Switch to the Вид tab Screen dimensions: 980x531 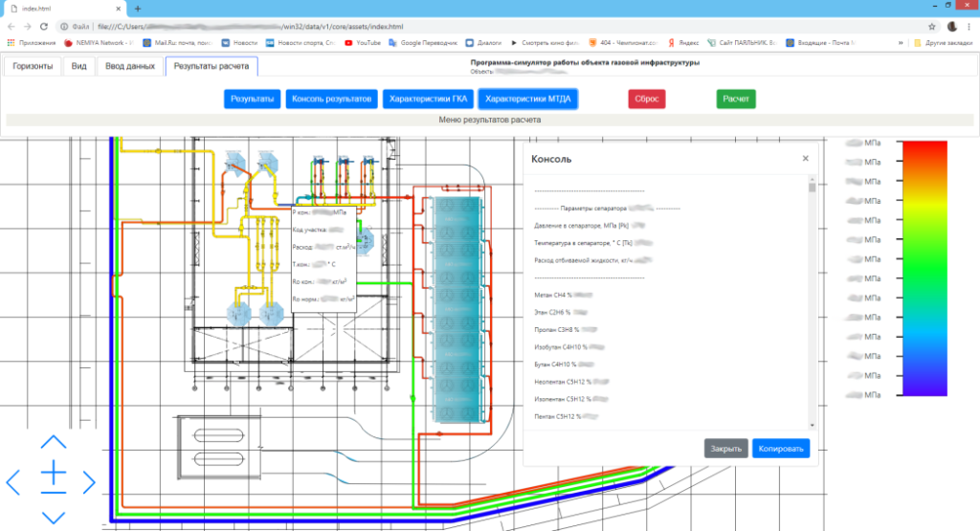[79, 66]
